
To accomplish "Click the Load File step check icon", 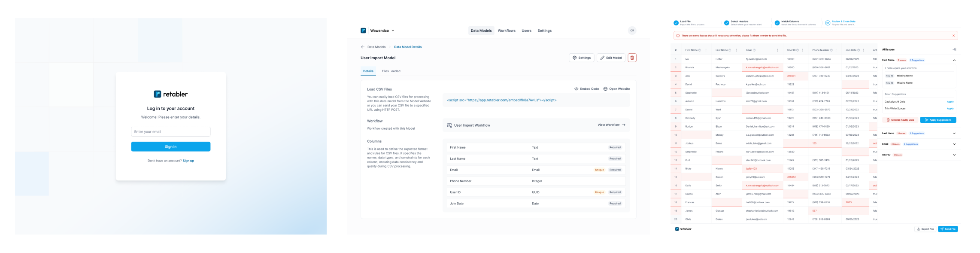I will point(676,23).
